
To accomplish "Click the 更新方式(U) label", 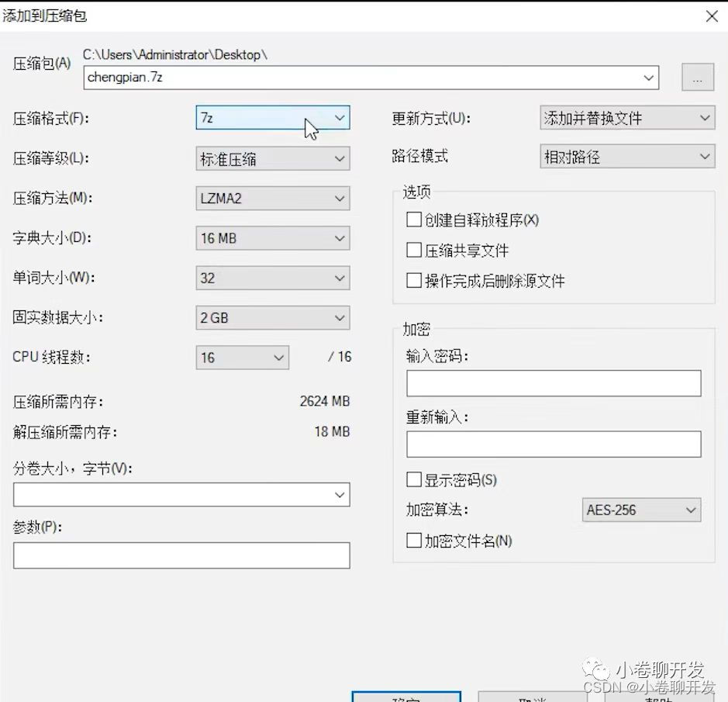I will 431,119.
